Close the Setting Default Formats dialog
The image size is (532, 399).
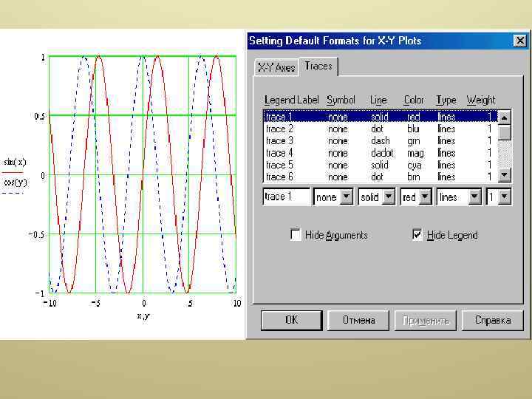pos(519,41)
